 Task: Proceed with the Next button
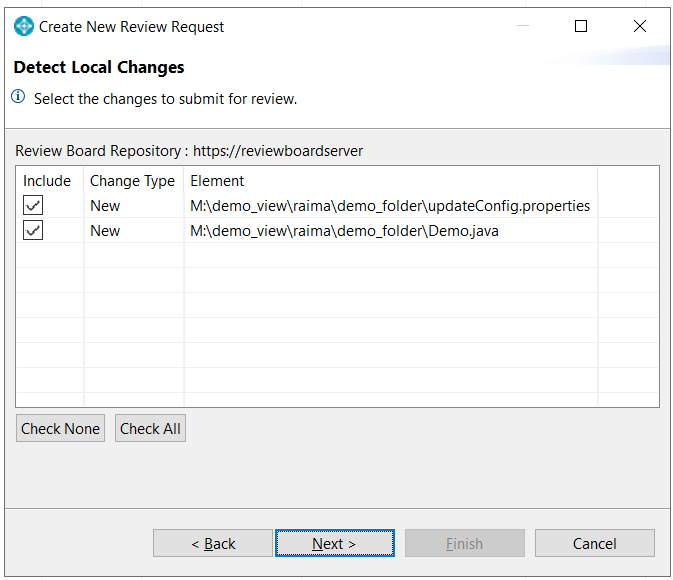[335, 543]
